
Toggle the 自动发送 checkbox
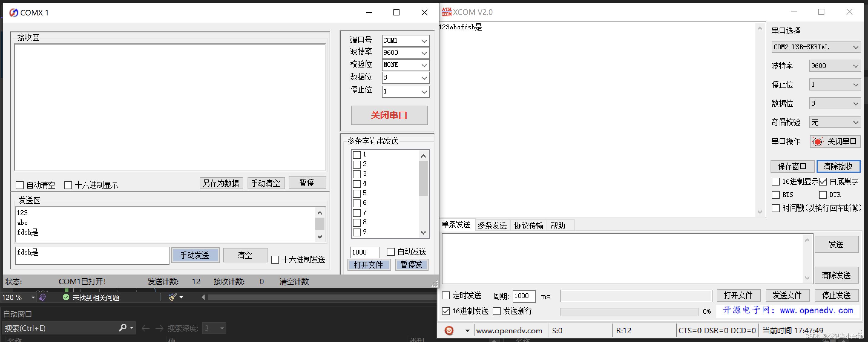coord(390,252)
